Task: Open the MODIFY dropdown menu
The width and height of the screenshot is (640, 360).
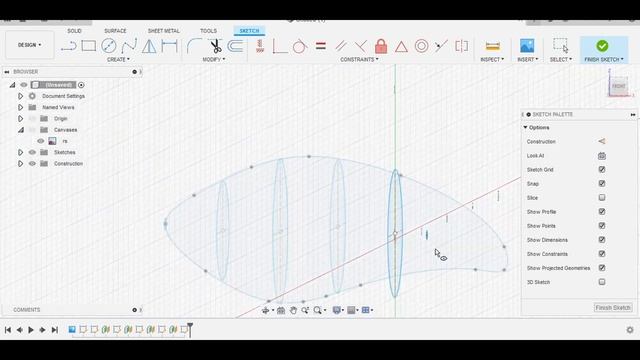Action: tap(214, 60)
